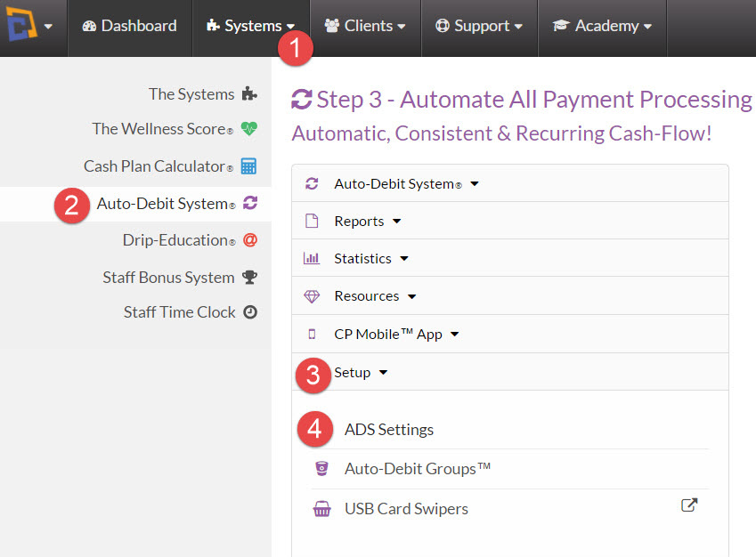Expand the Setup dropdown
Screen dimensions: 756x557
[354, 372]
